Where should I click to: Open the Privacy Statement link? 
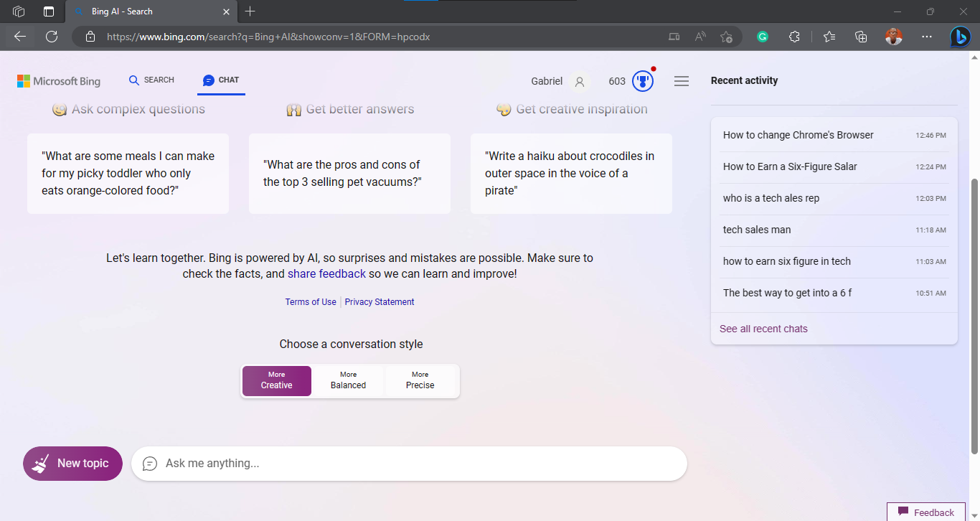380,302
